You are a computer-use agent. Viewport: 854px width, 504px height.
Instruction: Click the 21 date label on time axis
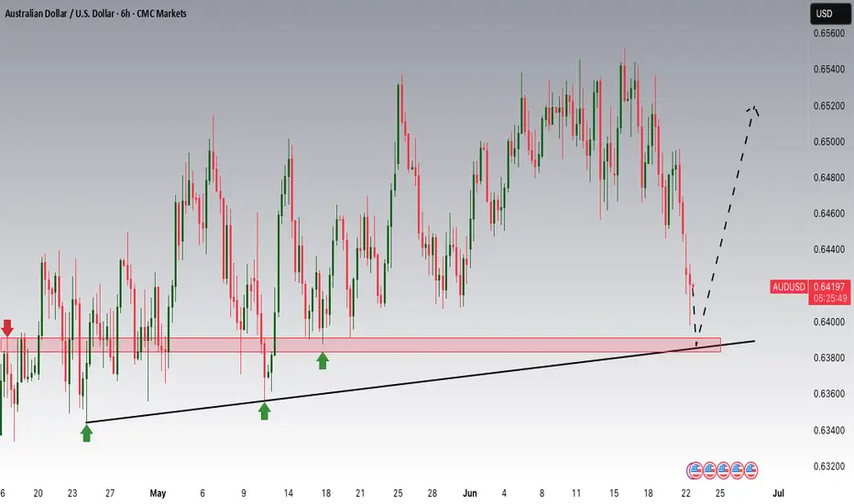tap(360, 493)
